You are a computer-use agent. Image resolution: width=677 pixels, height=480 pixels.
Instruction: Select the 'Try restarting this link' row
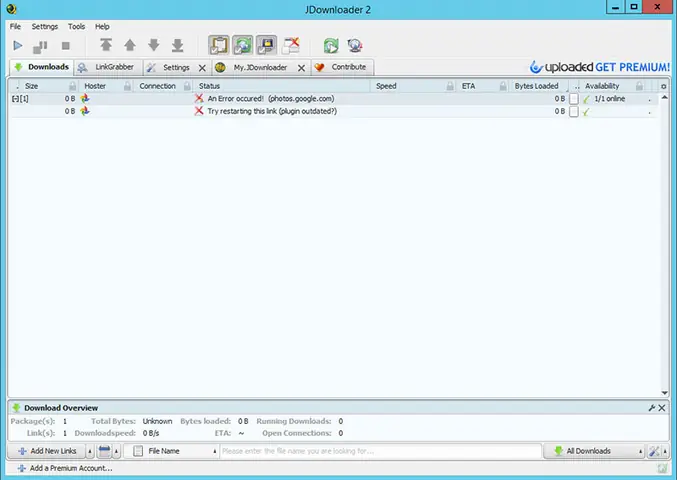tap(333, 111)
